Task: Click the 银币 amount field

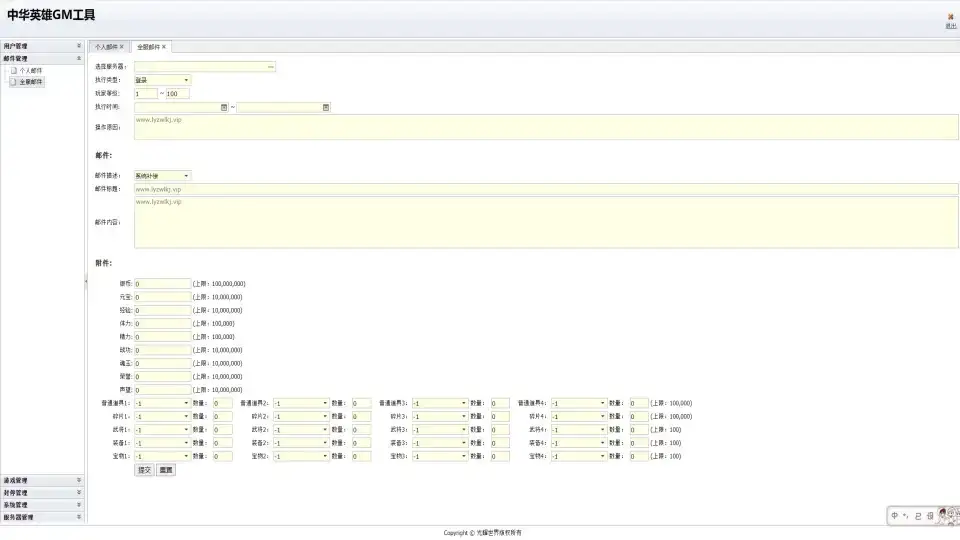Action: [x=163, y=284]
